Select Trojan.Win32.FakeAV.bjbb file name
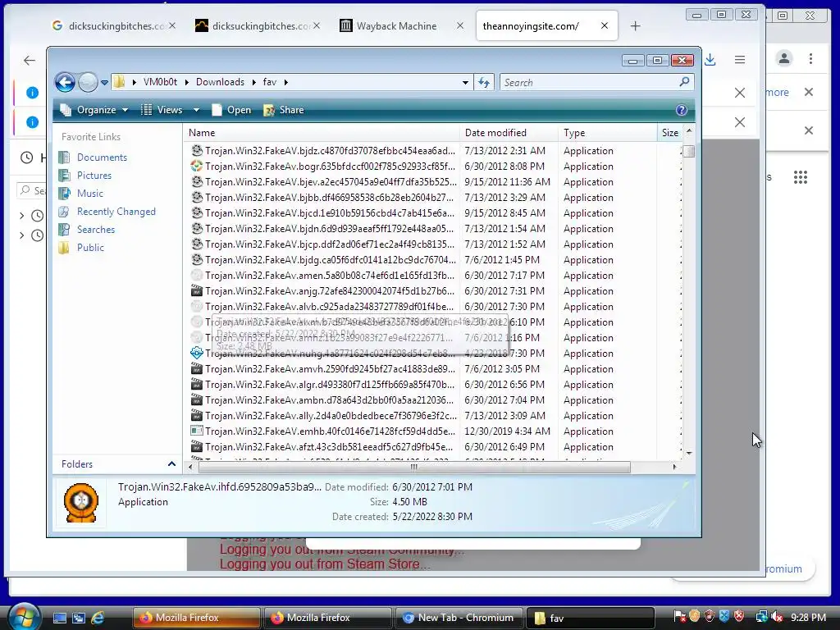The height and width of the screenshot is (630, 840). tap(330, 198)
